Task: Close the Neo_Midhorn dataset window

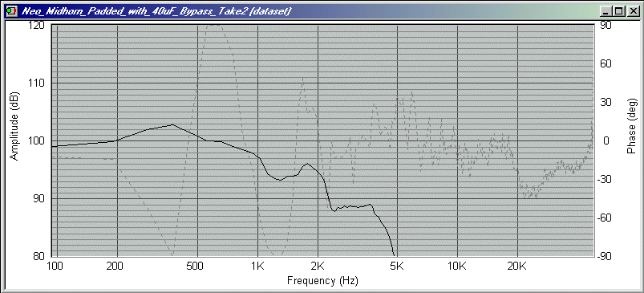Action: click(x=632, y=11)
